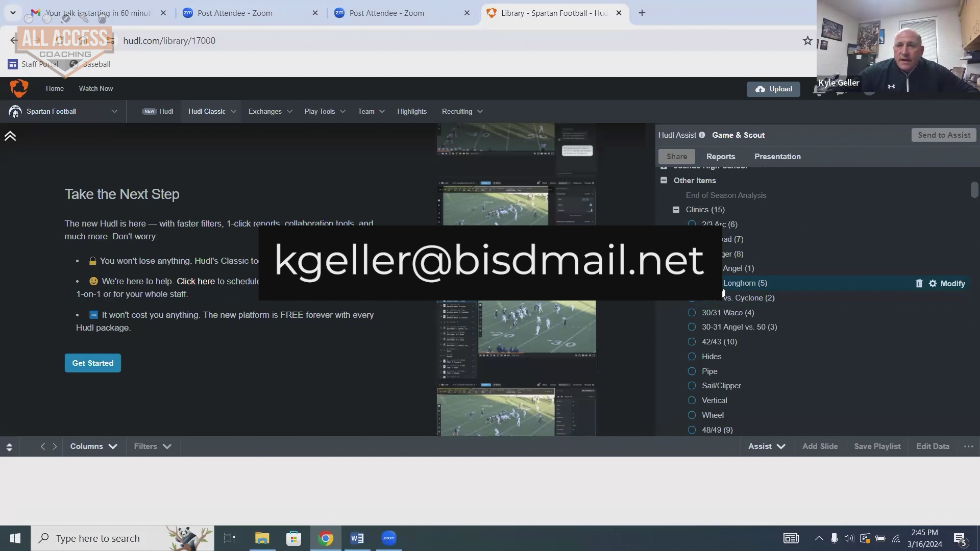
Task: Select the Vertical radio button
Action: tap(692, 400)
